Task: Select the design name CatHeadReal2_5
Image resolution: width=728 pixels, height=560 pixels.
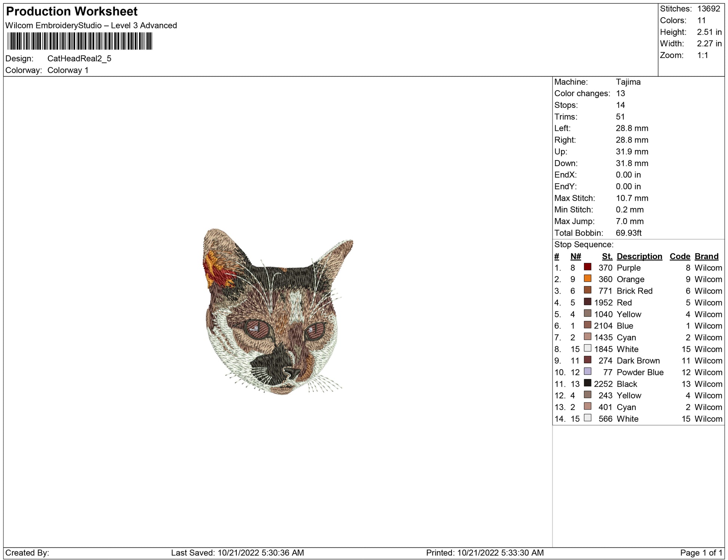Action: point(79,59)
